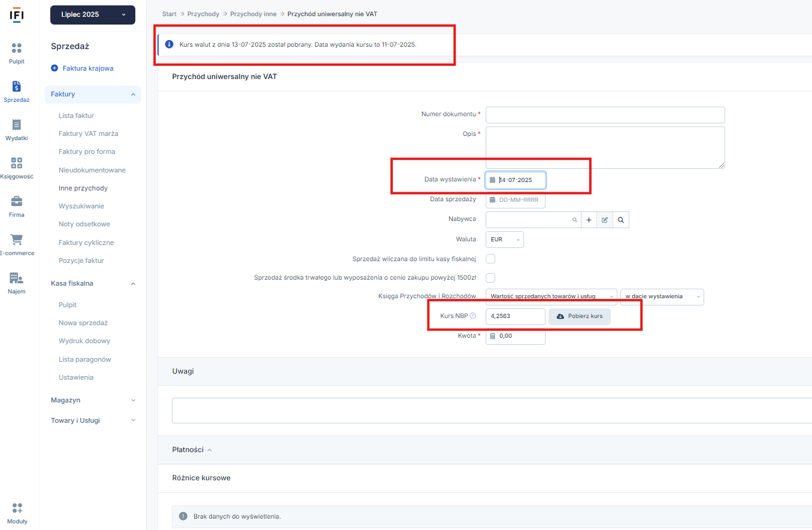The width and height of the screenshot is (812, 530).
Task: Open the Pulpit dashboard icon
Action: point(17,48)
